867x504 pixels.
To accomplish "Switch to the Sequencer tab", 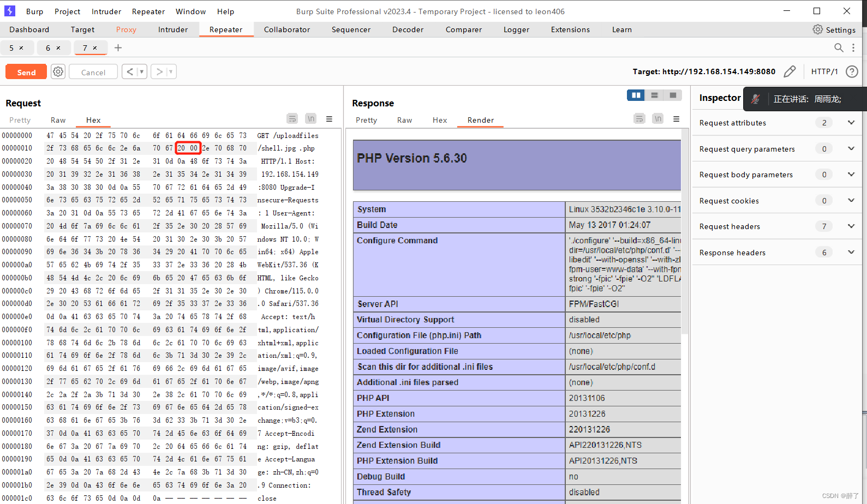I will [x=351, y=29].
